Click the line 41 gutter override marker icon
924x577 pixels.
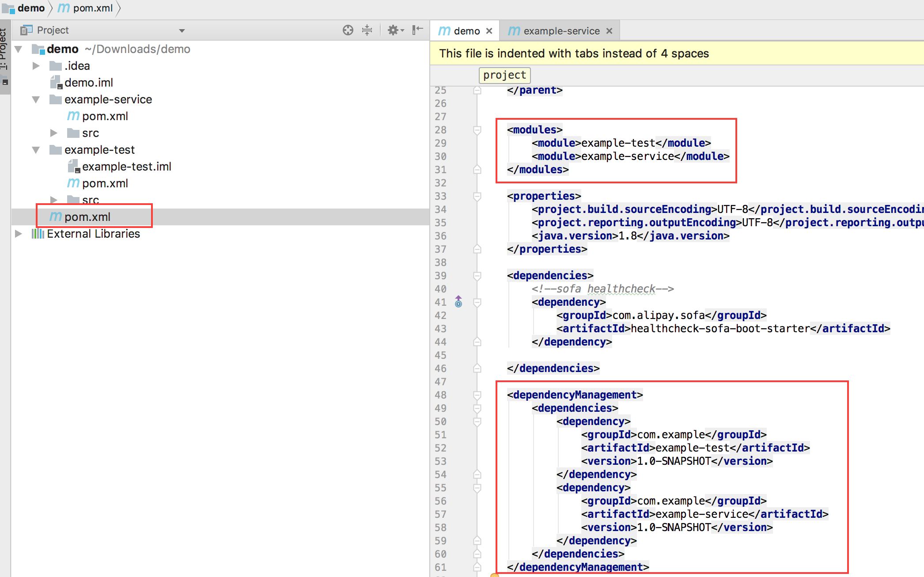[458, 301]
